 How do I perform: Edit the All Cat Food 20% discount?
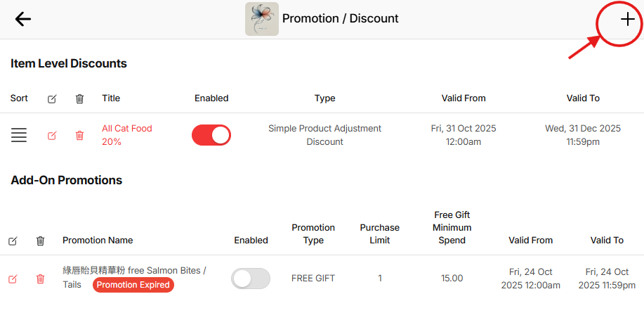52,135
